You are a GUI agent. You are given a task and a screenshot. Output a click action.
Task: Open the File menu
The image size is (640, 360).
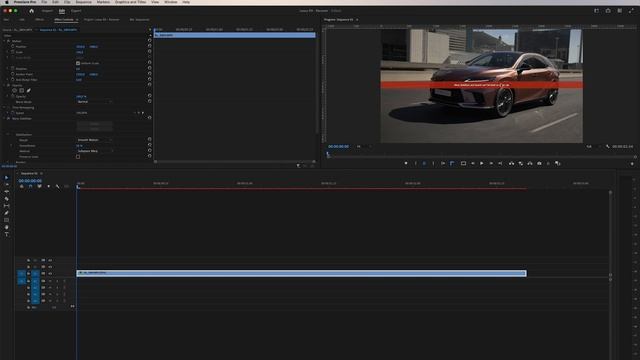point(44,2)
